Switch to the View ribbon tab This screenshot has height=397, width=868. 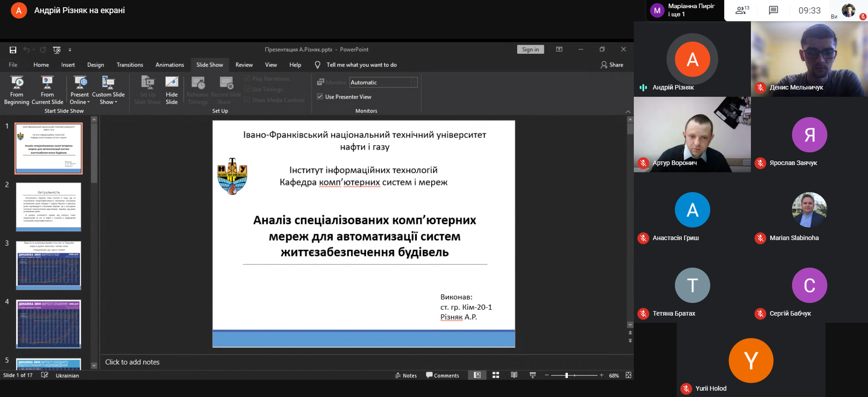coord(271,65)
